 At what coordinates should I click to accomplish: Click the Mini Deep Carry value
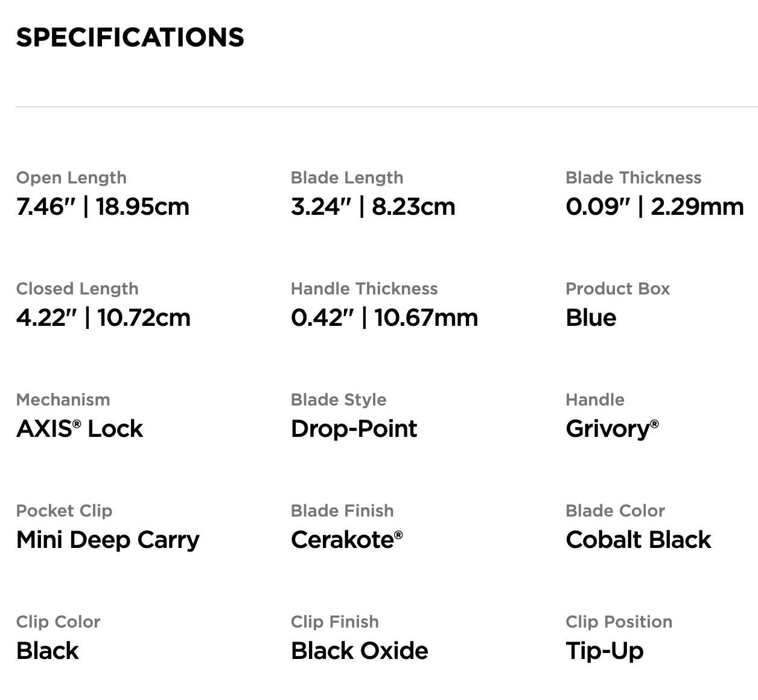click(108, 540)
